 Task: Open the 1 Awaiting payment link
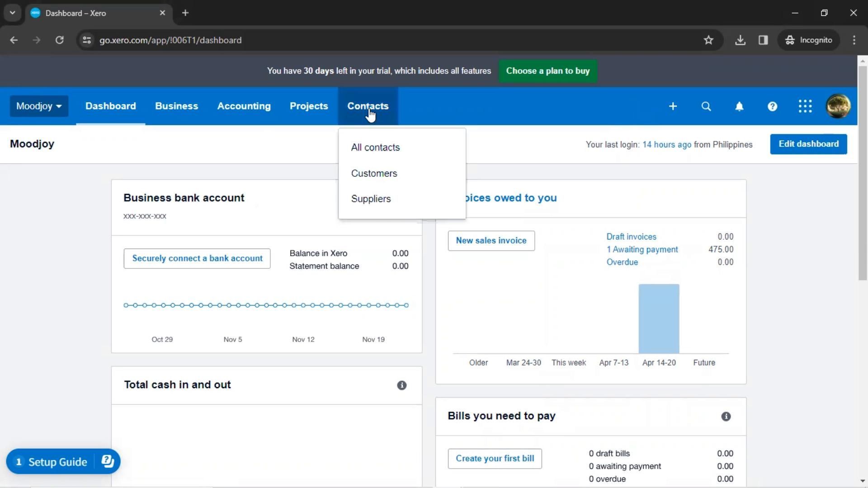(642, 249)
